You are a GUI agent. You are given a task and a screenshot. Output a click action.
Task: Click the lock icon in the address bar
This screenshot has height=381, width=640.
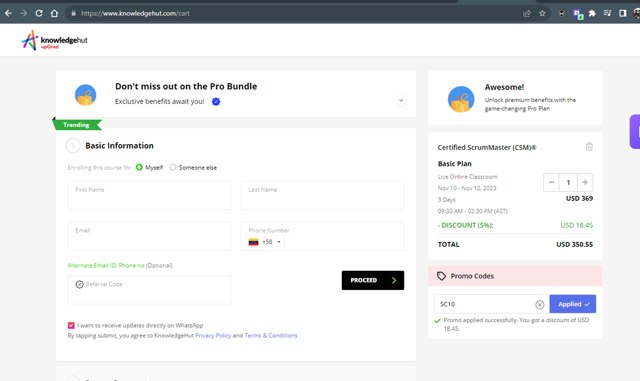[x=73, y=13]
